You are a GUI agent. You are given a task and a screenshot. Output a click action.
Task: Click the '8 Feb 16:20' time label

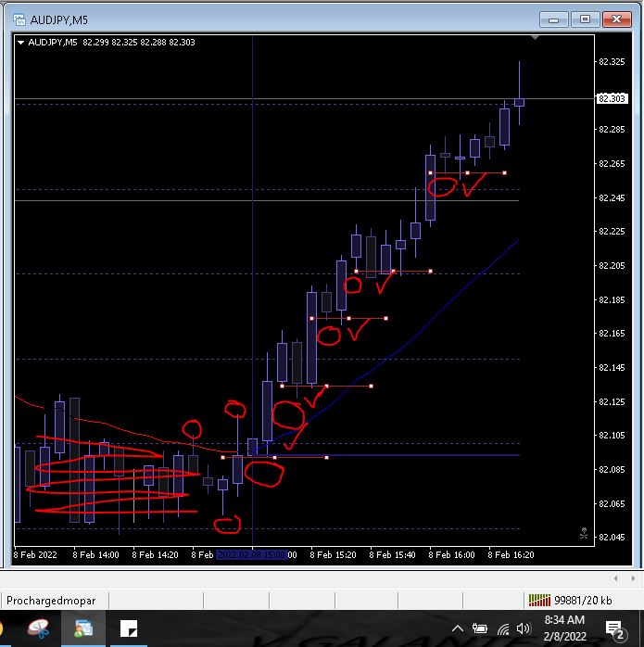click(x=511, y=555)
